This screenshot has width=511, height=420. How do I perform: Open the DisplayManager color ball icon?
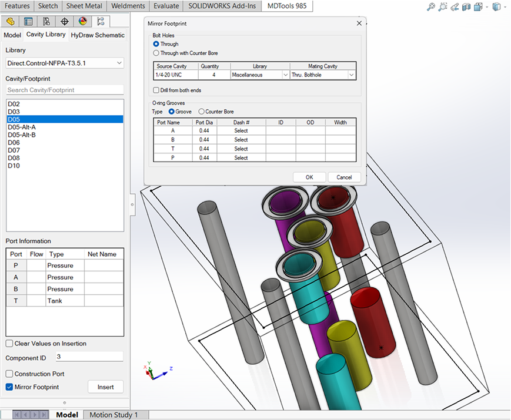point(83,22)
